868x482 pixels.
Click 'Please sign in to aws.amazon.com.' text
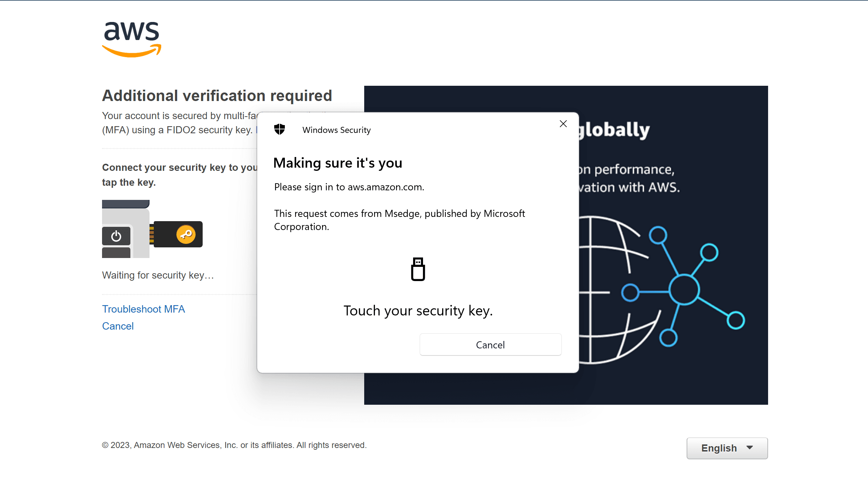click(349, 187)
